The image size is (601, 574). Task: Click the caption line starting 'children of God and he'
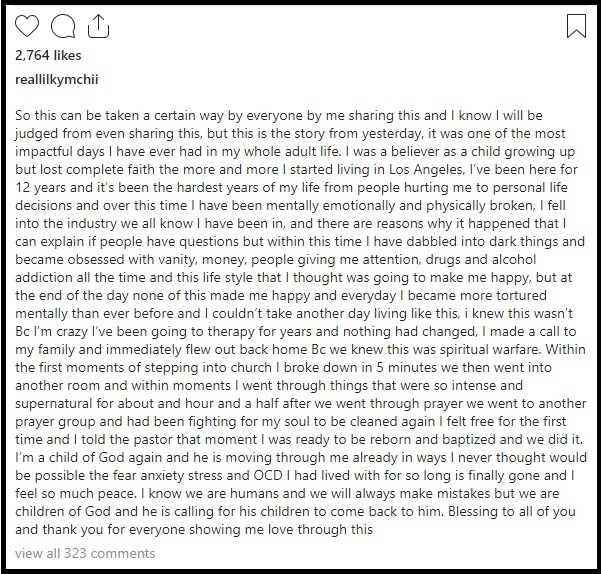coord(295,512)
